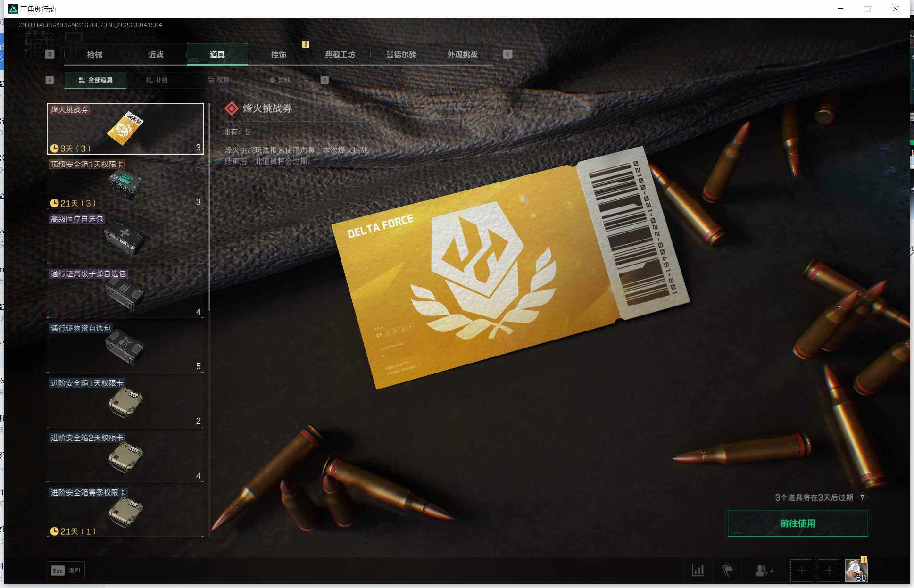Click the 拥有：3 owned count text
Viewport: 914px width, 588px height.
tap(237, 132)
